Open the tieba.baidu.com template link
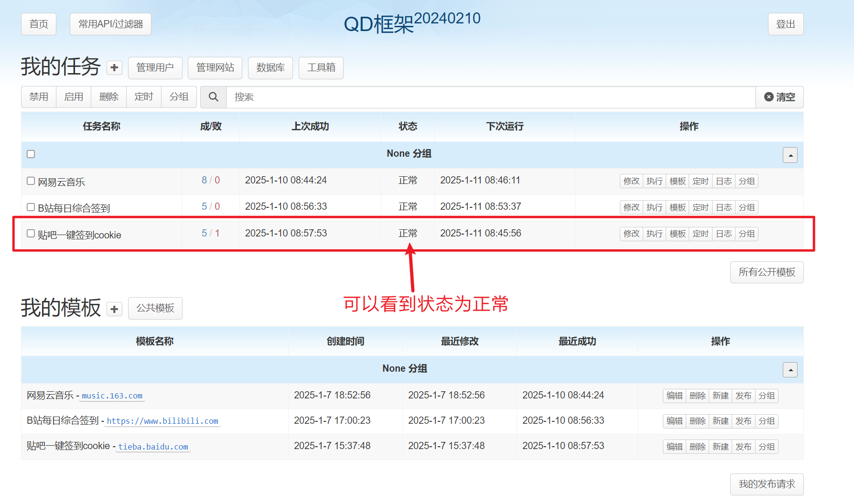 153,447
